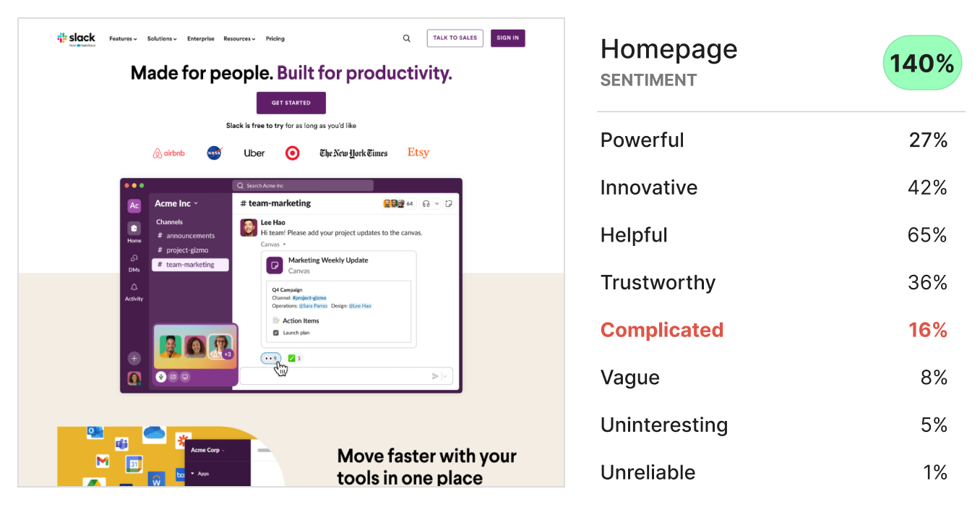Click the search magnifier icon in Slack header
The height and width of the screenshot is (510, 980).
pos(406,38)
